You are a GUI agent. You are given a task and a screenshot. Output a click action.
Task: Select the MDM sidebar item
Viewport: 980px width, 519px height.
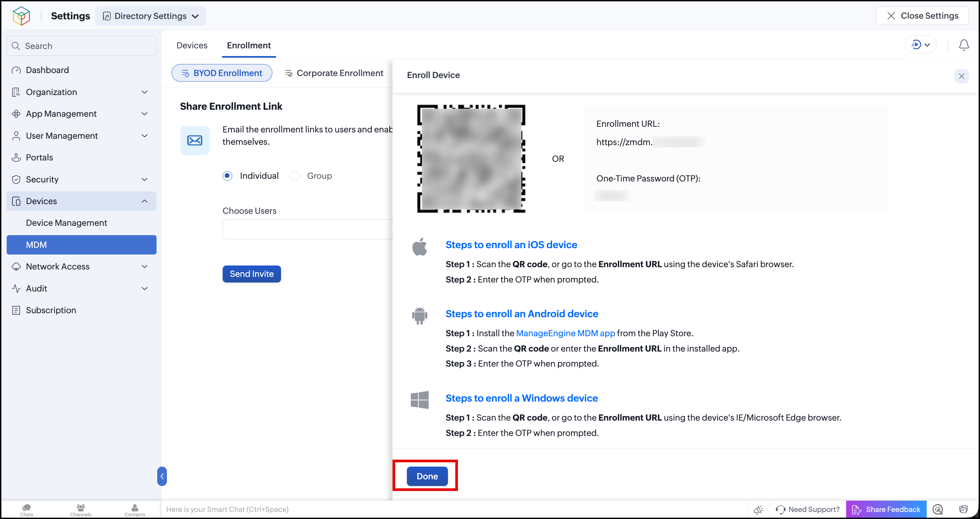pyautogui.click(x=81, y=245)
